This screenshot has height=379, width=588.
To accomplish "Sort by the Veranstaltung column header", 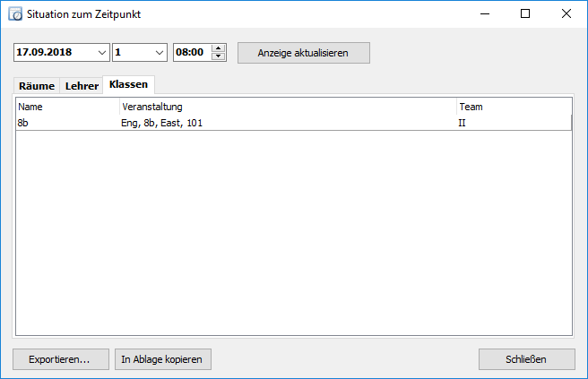I will [x=288, y=107].
